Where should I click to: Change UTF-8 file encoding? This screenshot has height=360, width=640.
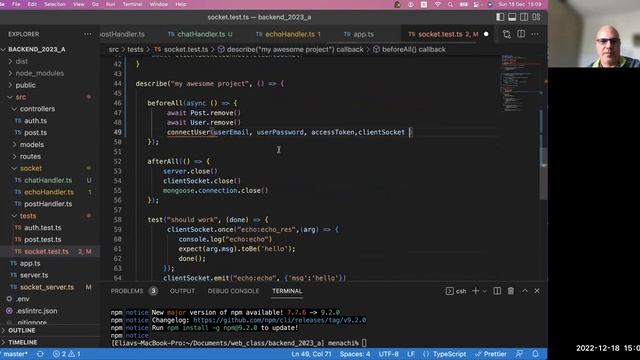pos(388,354)
